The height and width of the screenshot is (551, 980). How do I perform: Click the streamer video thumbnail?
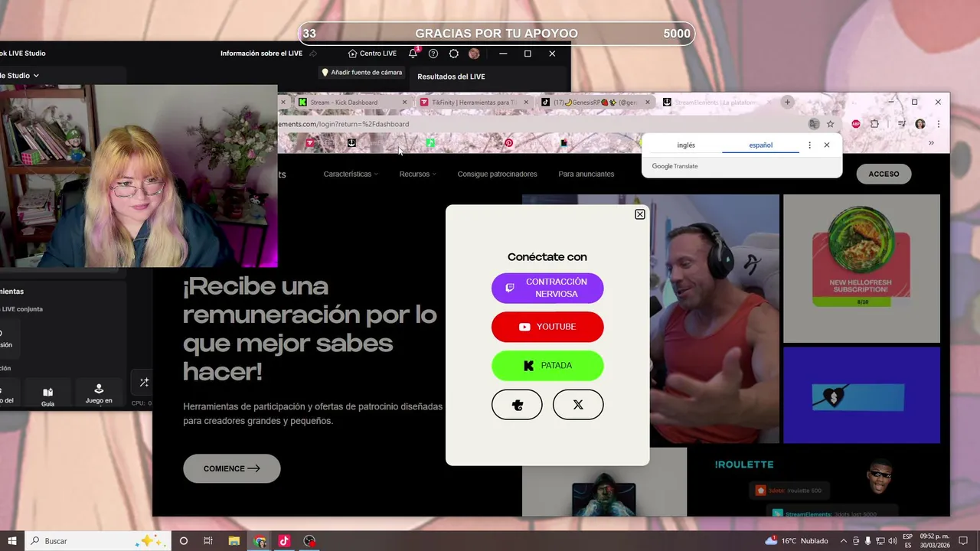650,318
